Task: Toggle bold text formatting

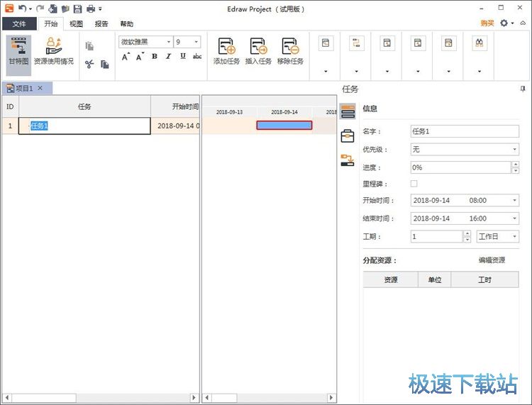Action: coord(155,57)
